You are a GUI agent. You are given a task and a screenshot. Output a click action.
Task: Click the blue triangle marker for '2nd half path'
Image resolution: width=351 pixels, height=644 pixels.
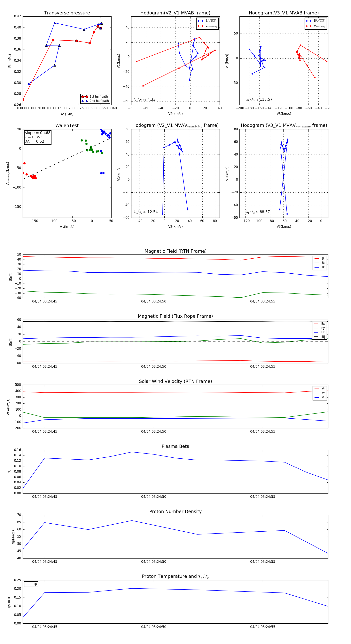click(x=84, y=101)
